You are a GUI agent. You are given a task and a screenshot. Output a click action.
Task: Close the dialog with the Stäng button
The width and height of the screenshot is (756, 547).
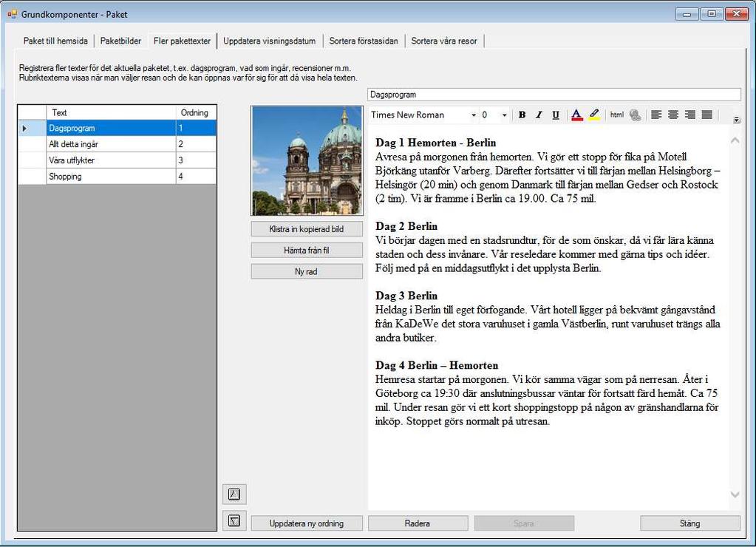pos(690,523)
